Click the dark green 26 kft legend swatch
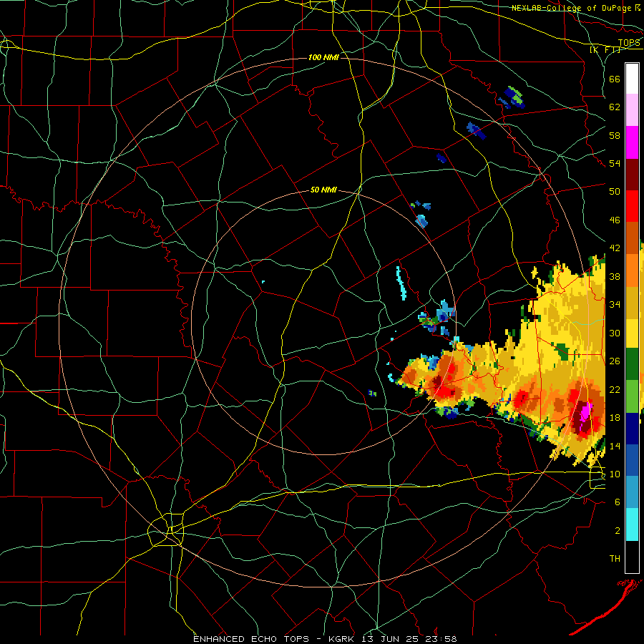644x644 pixels. 632,364
